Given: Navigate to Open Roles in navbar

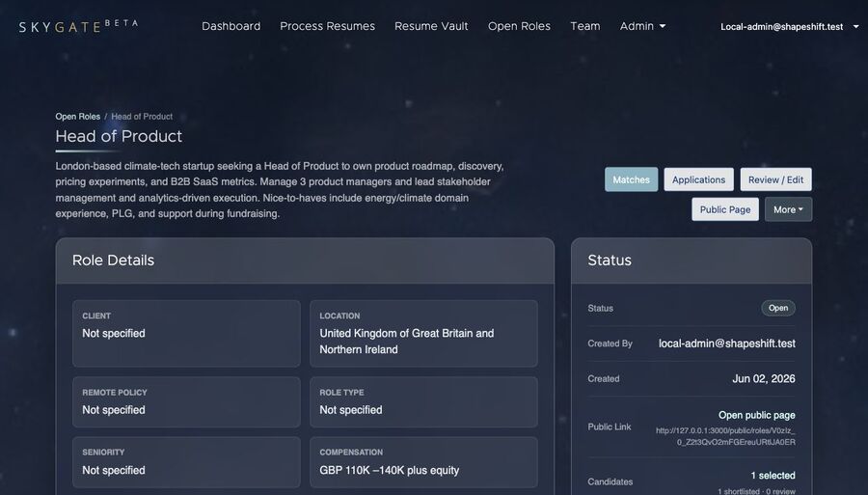Looking at the screenshot, I should [519, 26].
